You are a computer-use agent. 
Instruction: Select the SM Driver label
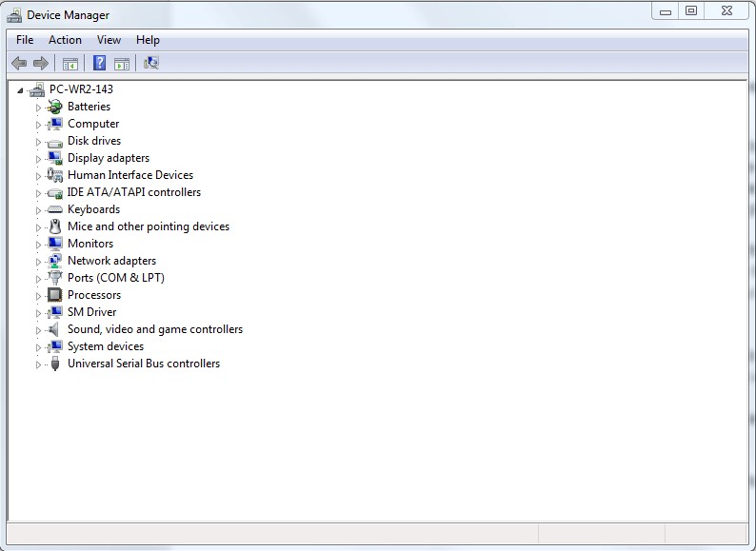[x=91, y=312]
